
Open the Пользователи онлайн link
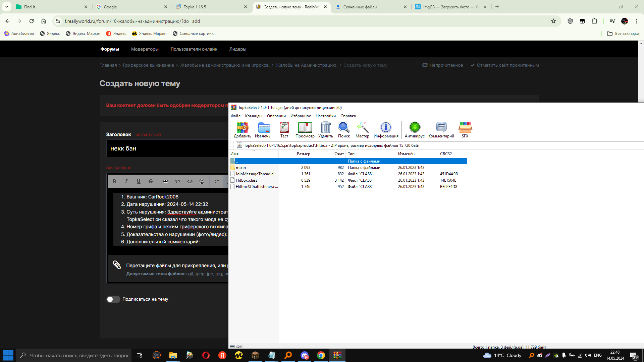(194, 49)
